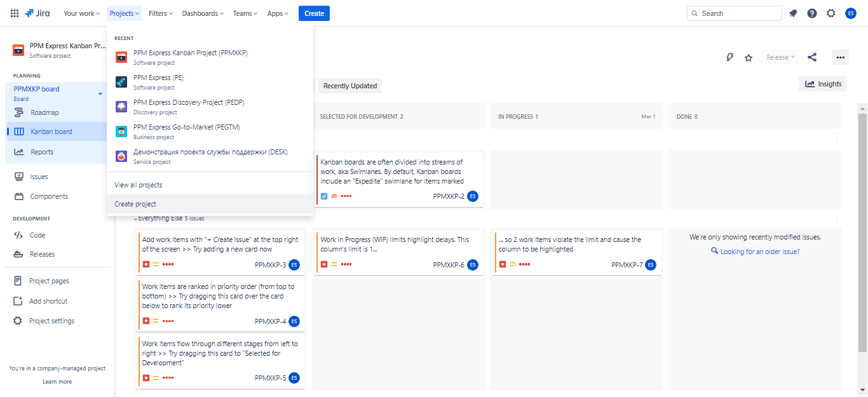Expand the PPMXKP board switcher chevron
Viewport: 868px width, 397px height.
[x=100, y=94]
